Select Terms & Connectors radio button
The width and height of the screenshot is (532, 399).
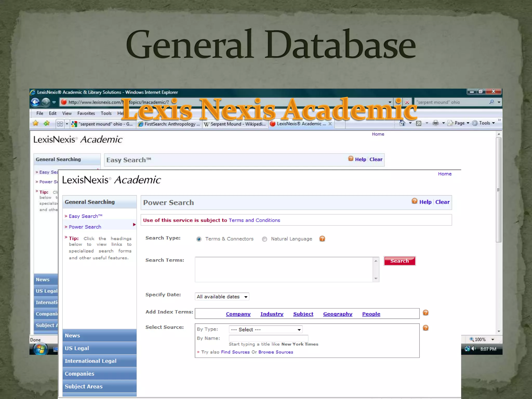click(x=199, y=239)
